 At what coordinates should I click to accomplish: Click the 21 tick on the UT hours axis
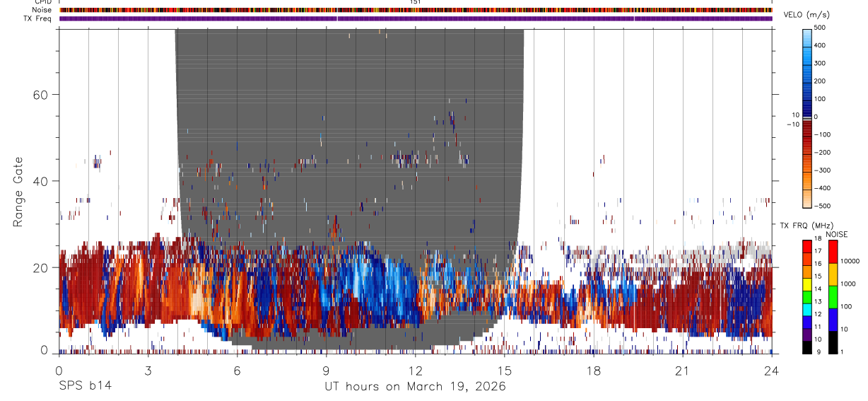click(x=682, y=371)
